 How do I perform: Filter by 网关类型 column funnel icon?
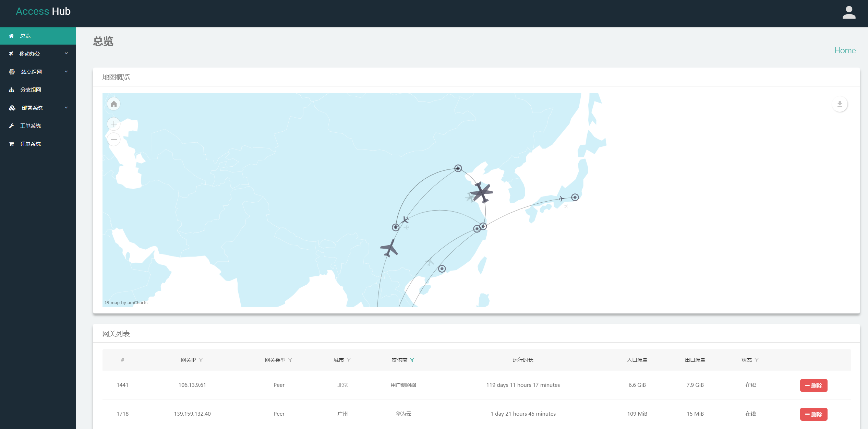[290, 360]
